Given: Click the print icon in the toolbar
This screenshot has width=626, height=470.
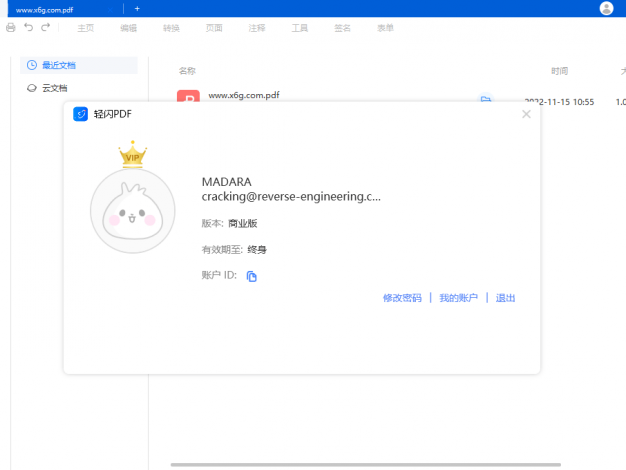Looking at the screenshot, I should coord(11,28).
